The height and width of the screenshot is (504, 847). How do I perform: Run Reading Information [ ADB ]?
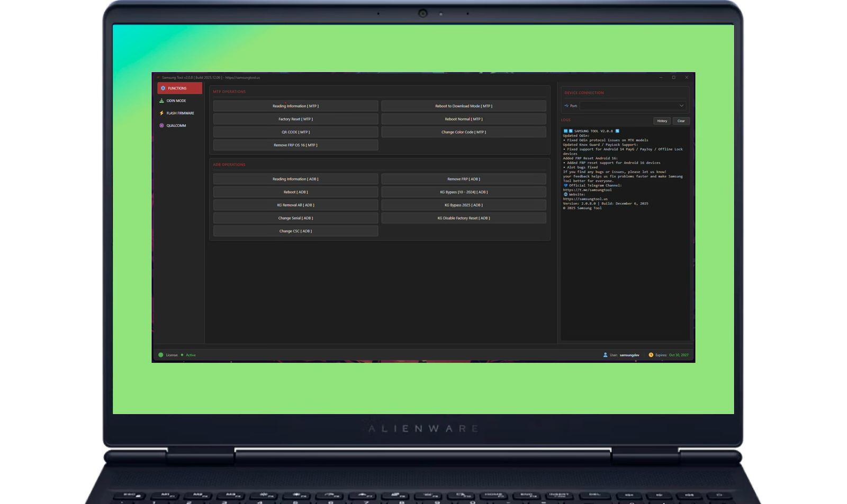click(x=295, y=179)
